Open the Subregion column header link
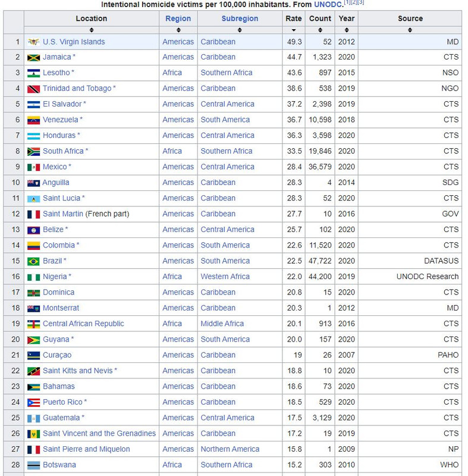Viewport: 468px width, 476px height. [240, 18]
